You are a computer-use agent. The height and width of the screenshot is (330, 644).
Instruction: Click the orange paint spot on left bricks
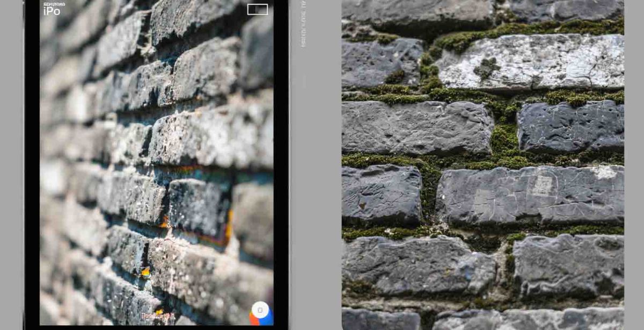pyautogui.click(x=164, y=221)
